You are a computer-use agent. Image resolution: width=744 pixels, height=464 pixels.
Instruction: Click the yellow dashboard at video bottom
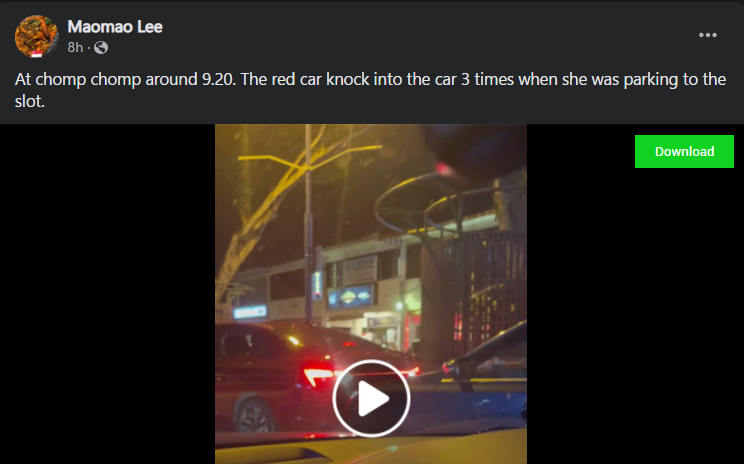(371, 448)
